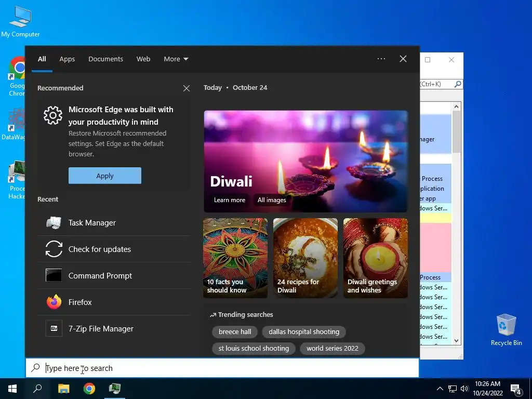This screenshot has width=532, height=399.
Task: Open the search panel options ellipsis
Action: coord(381,59)
